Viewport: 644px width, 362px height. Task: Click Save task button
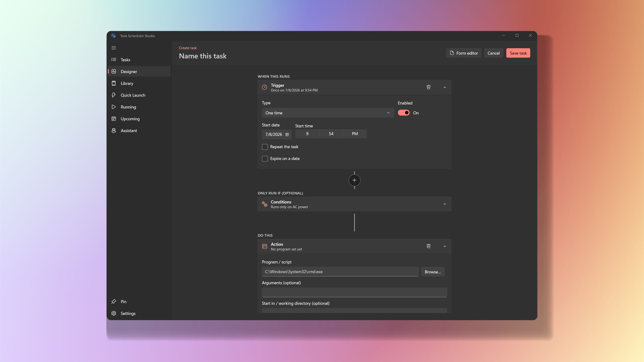[x=518, y=53]
